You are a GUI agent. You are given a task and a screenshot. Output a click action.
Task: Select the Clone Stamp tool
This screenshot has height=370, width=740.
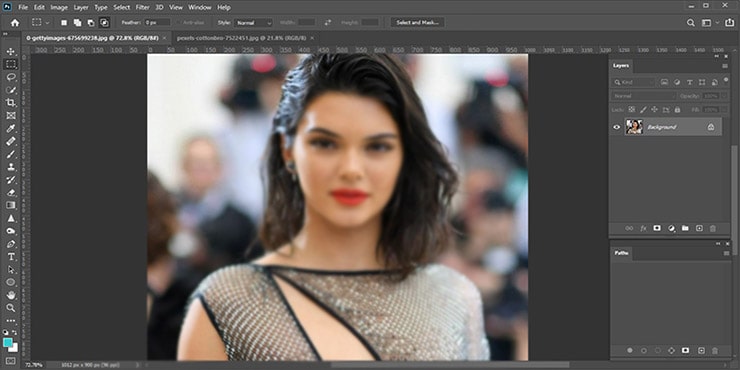point(11,167)
